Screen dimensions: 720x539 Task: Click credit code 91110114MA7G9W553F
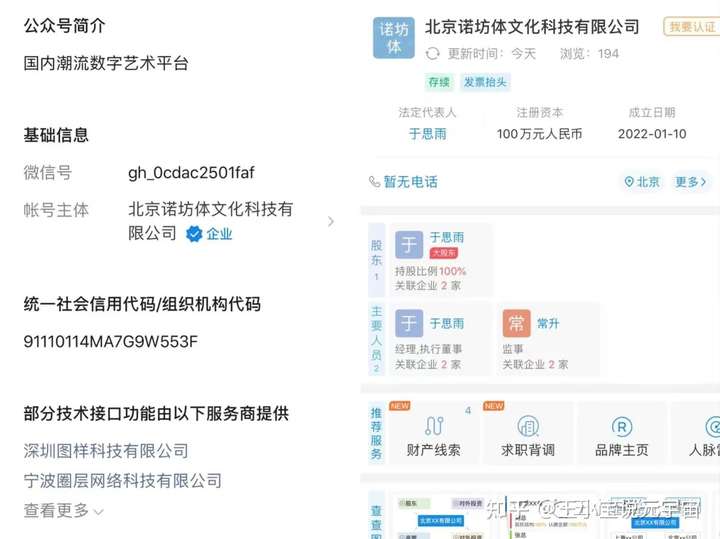(x=111, y=342)
